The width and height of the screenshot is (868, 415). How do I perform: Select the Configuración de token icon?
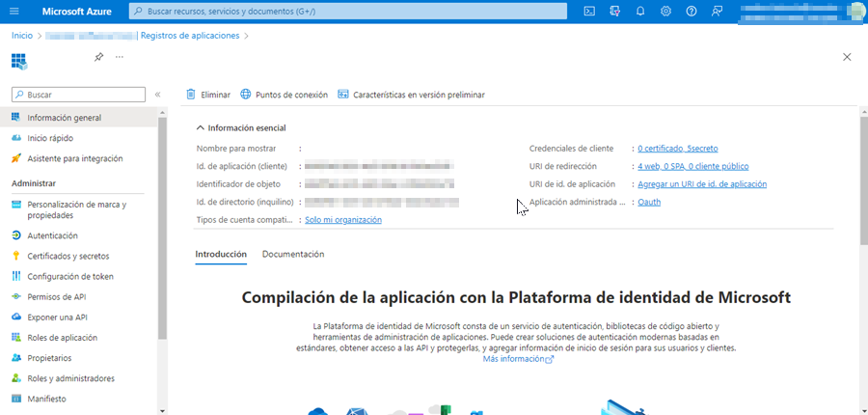pyautogui.click(x=16, y=276)
